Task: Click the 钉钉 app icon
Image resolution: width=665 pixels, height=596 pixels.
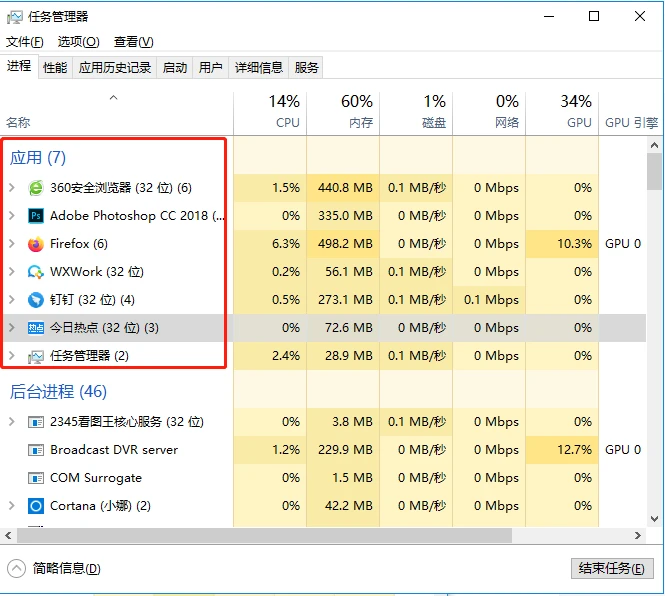Action: point(36,299)
